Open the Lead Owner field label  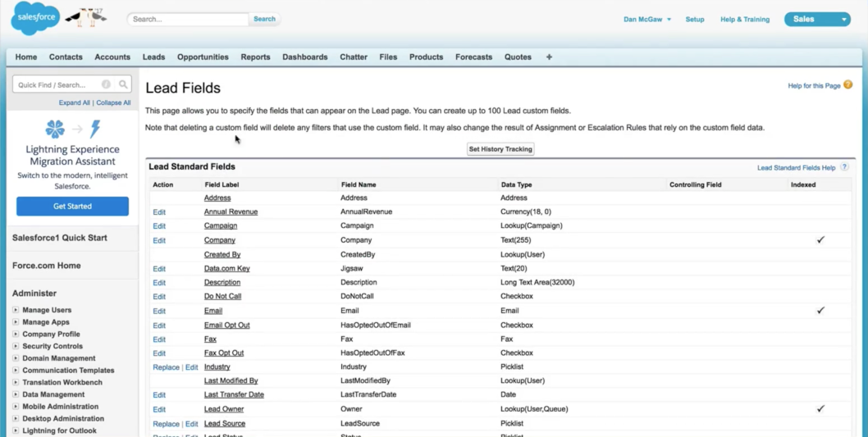coord(224,409)
